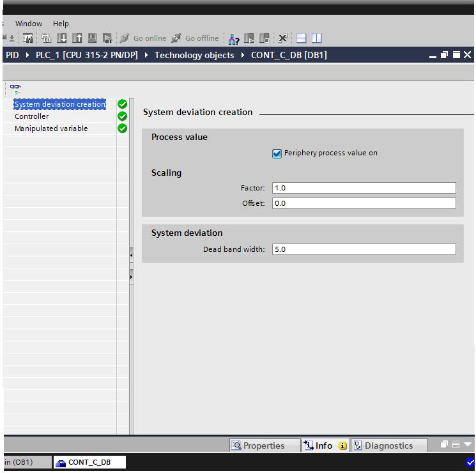The width and height of the screenshot is (476, 473).
Task: Click green check next to Manipulated variable
Action: click(122, 128)
